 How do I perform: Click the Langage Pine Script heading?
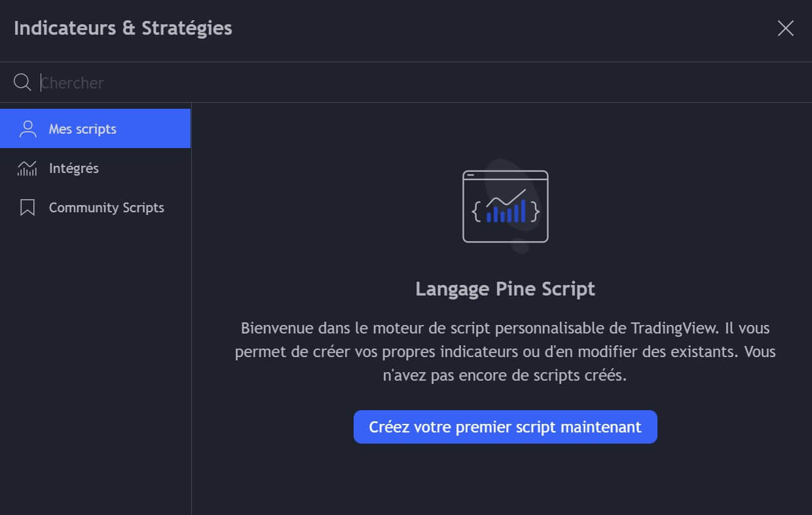tap(505, 289)
